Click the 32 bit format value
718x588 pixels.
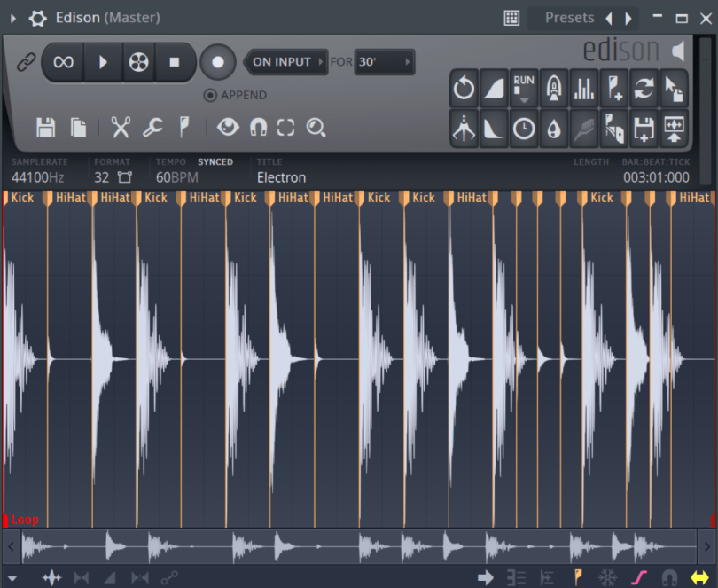[102, 177]
